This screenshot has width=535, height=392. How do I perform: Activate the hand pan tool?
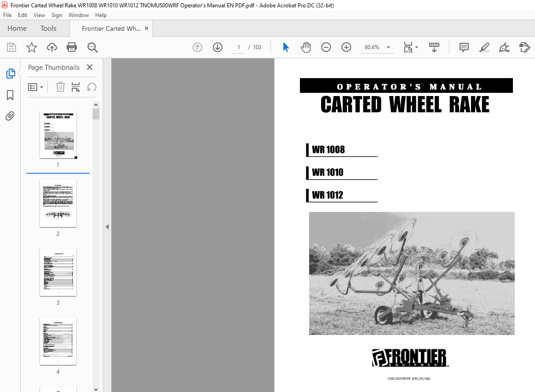[x=306, y=47]
